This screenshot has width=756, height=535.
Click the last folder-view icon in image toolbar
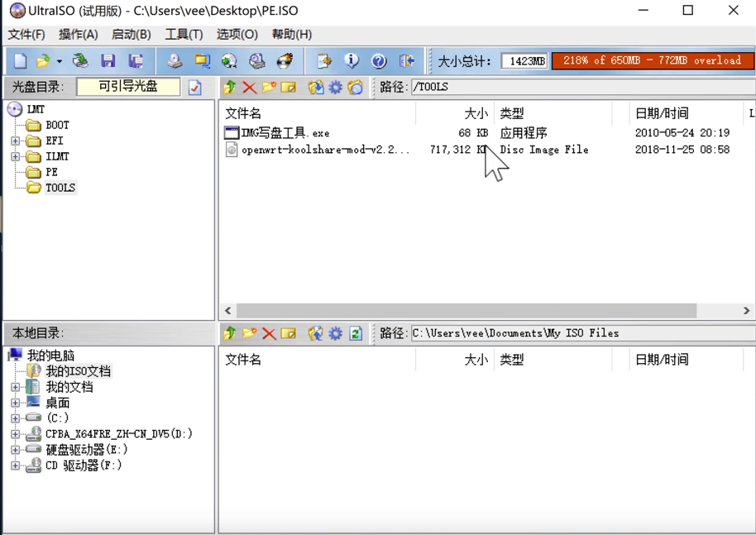(356, 88)
